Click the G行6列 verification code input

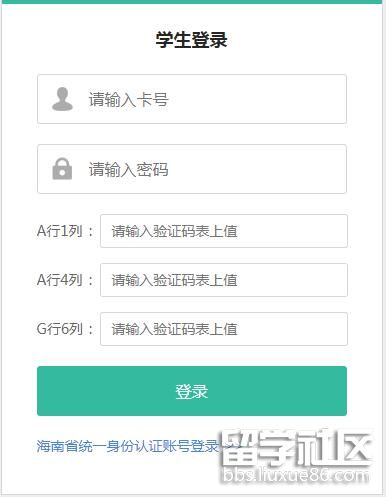[224, 329]
